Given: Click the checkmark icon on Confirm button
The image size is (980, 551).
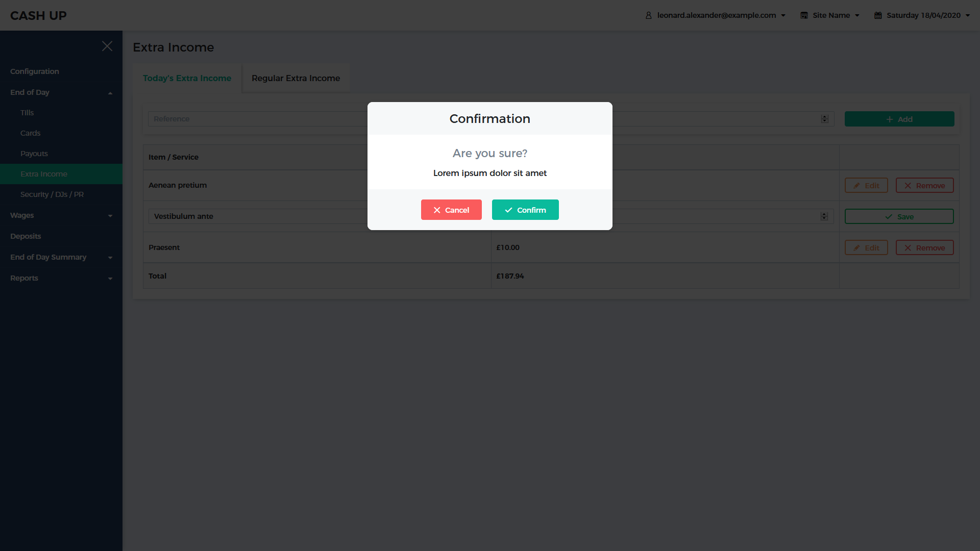Looking at the screenshot, I should pos(508,210).
